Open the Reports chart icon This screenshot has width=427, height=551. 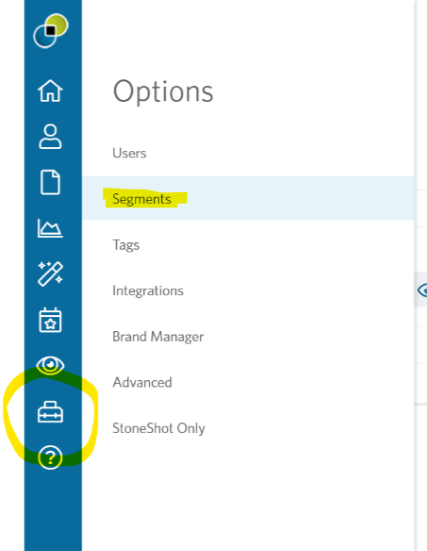[x=50, y=228]
